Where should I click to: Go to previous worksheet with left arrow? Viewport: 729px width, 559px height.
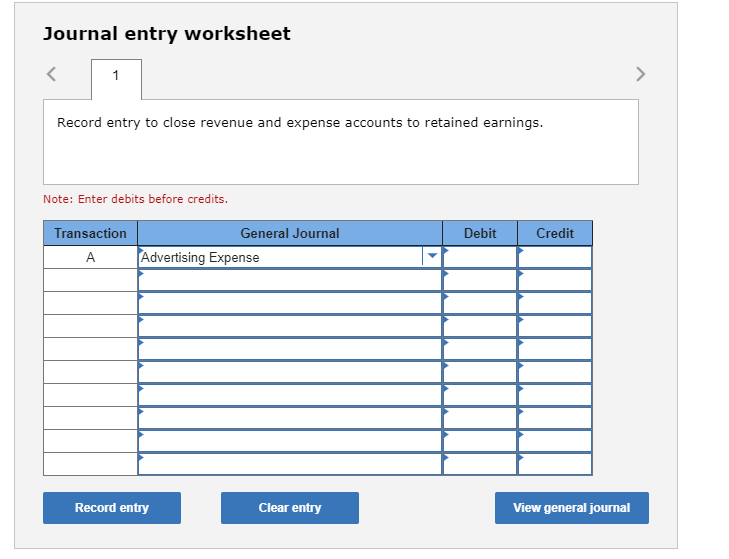click(x=52, y=74)
